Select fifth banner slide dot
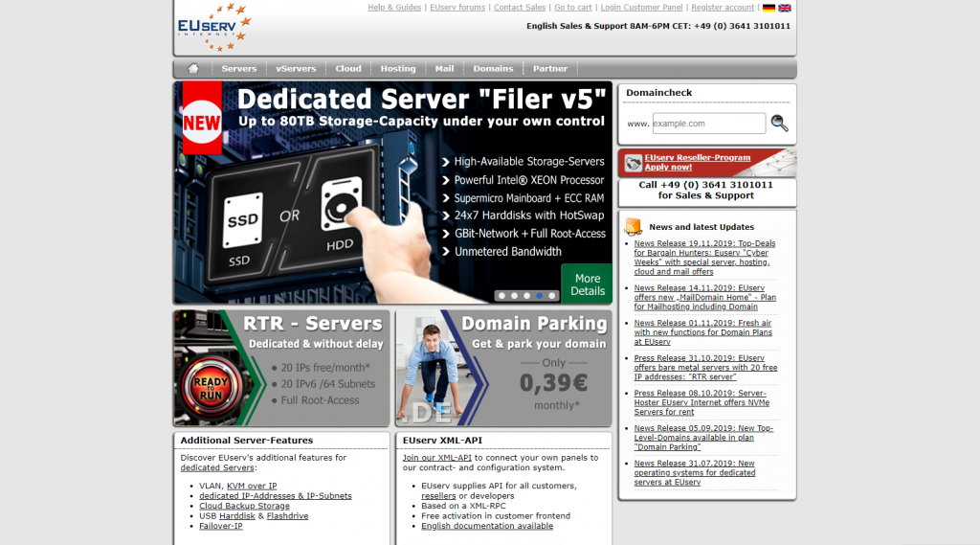The height and width of the screenshot is (545, 980). pyautogui.click(x=551, y=295)
